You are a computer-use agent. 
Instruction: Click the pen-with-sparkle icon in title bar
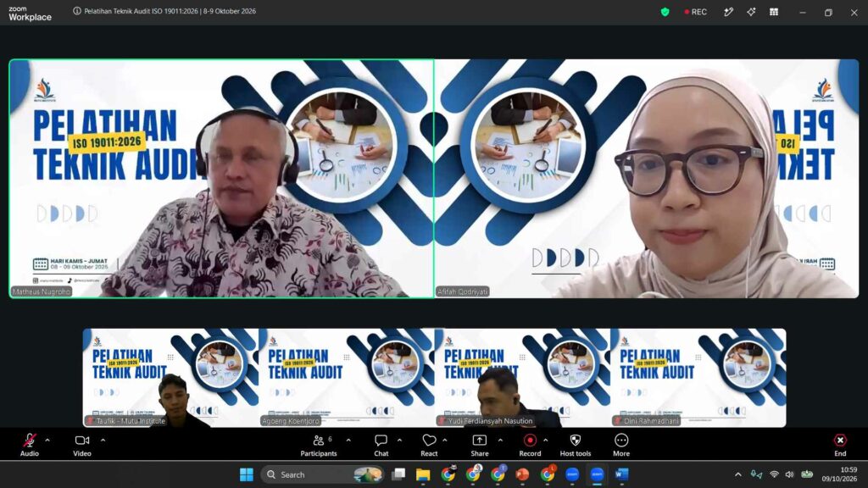pos(728,12)
